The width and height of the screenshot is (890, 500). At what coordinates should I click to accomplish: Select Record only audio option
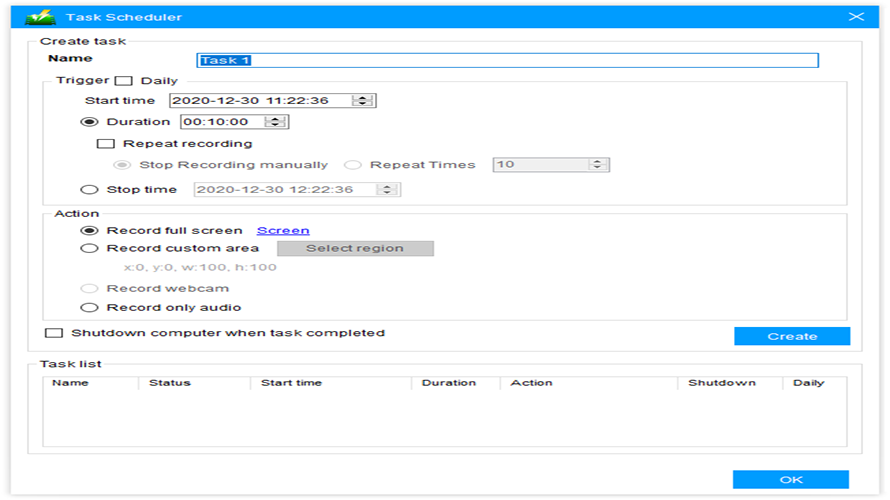(x=89, y=308)
